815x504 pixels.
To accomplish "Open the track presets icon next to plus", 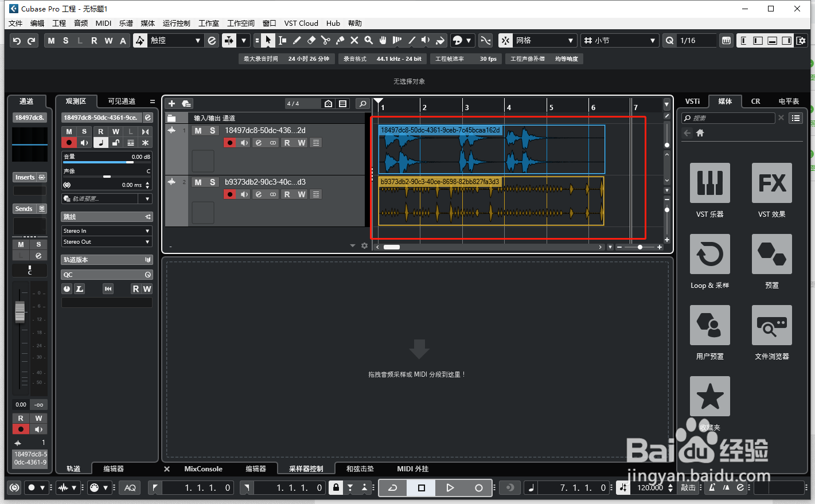I will coord(186,103).
